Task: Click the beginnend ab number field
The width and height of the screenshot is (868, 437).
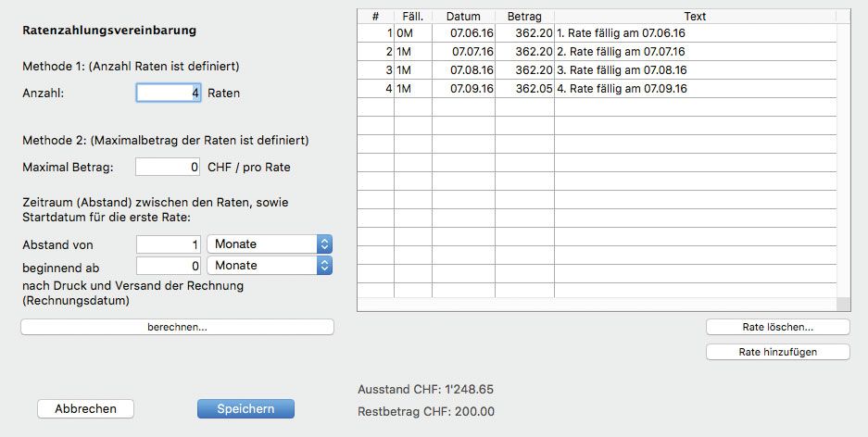Action: (x=168, y=266)
